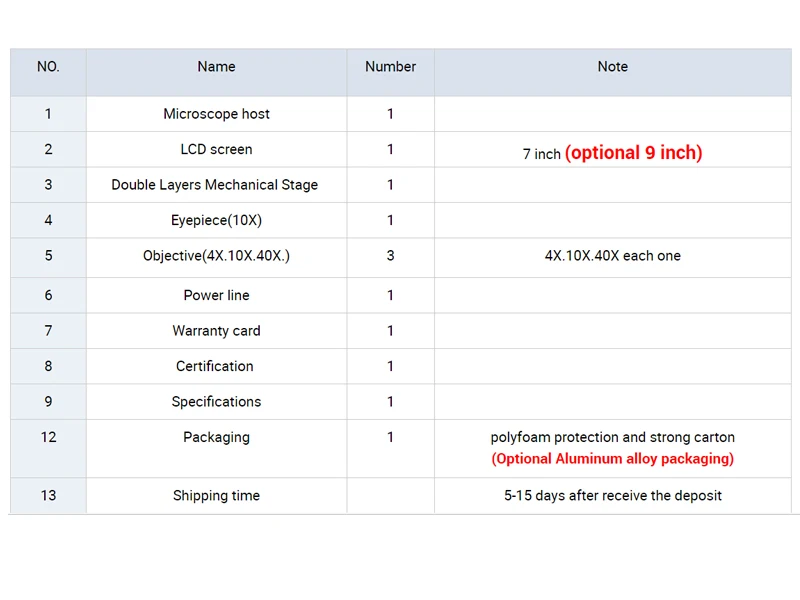Click quantity '1' in Packaging row
The height and width of the screenshot is (600, 800).
coord(390,437)
